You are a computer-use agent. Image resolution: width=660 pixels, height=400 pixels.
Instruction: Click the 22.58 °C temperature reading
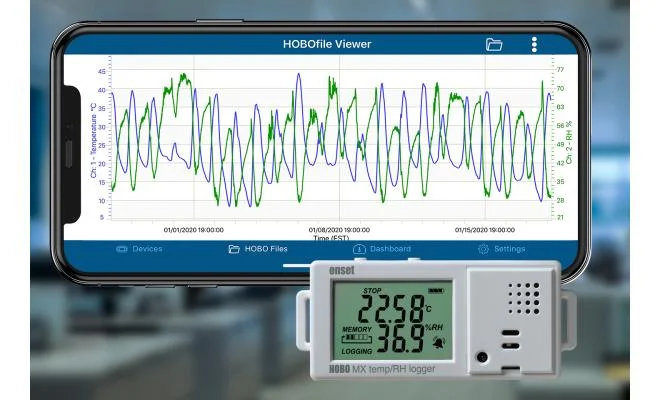coord(395,307)
